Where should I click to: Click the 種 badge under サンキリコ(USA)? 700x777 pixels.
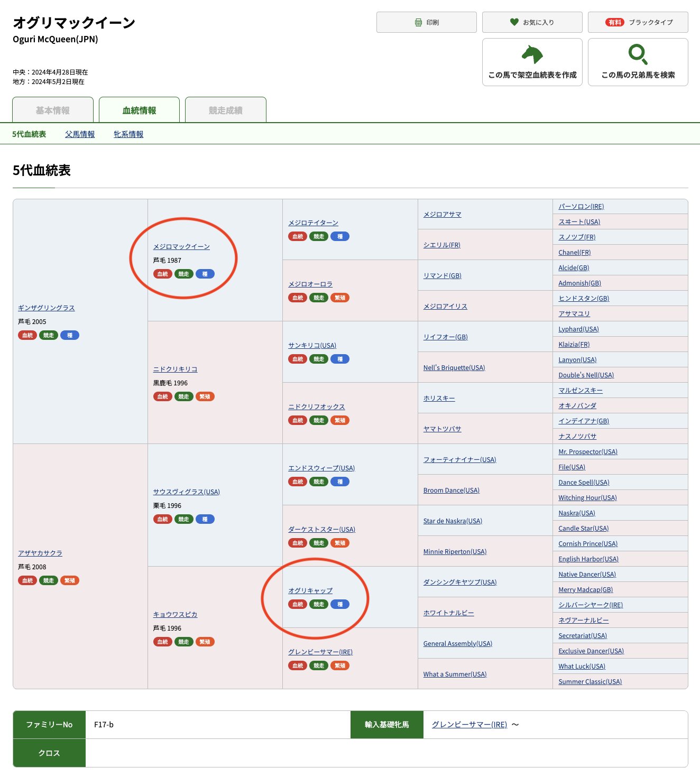click(x=340, y=359)
